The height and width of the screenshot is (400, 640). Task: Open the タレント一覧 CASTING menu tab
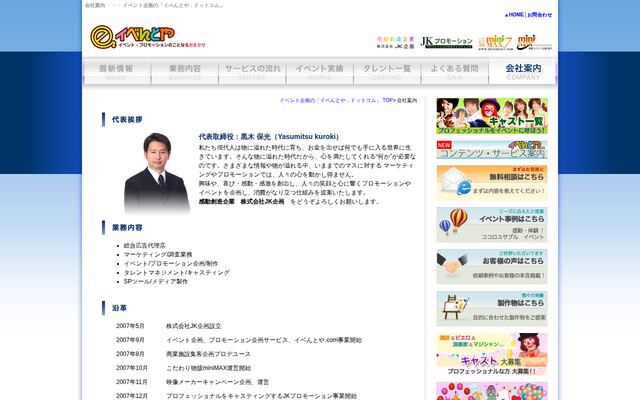click(x=387, y=72)
